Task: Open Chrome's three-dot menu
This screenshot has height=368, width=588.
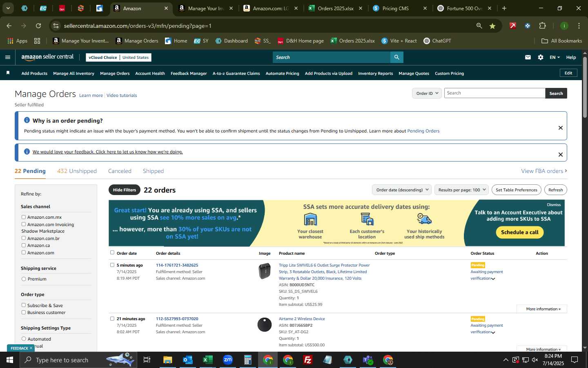Action: click(x=579, y=26)
